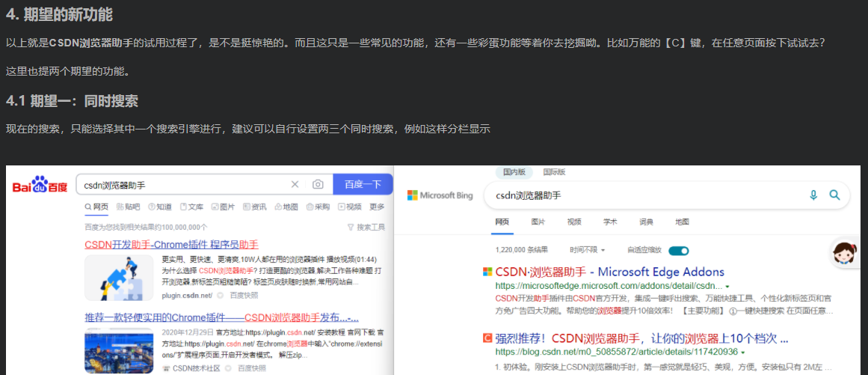Click puzzle-piece thumbnail of first Baidu result

click(x=119, y=278)
